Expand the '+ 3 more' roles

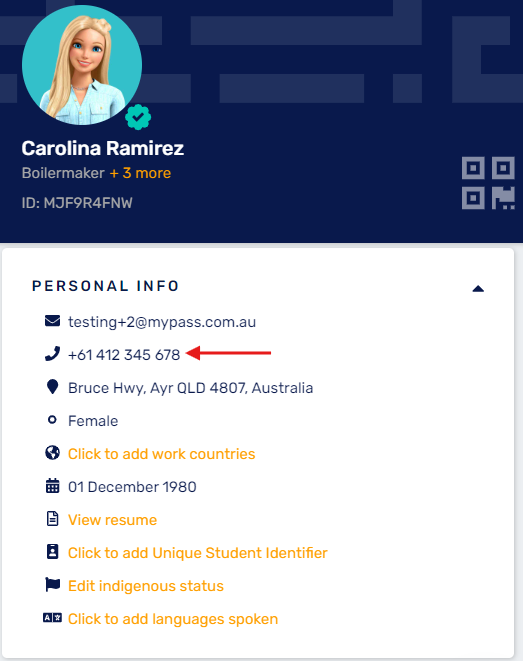140,173
